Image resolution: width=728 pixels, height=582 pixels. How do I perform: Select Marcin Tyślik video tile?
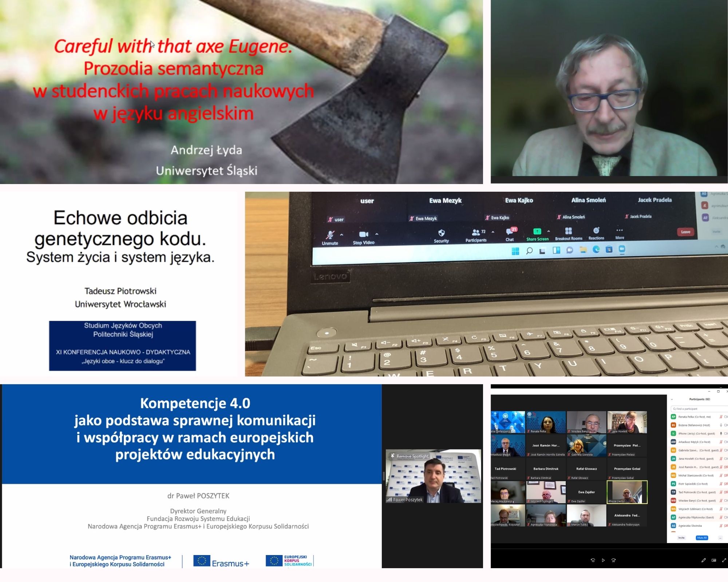(586, 515)
